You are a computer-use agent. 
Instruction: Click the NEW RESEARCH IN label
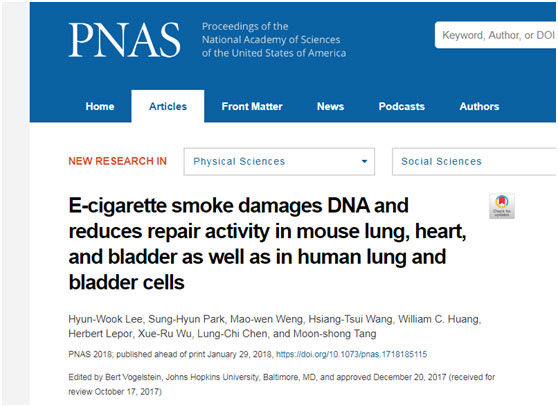click(x=117, y=161)
